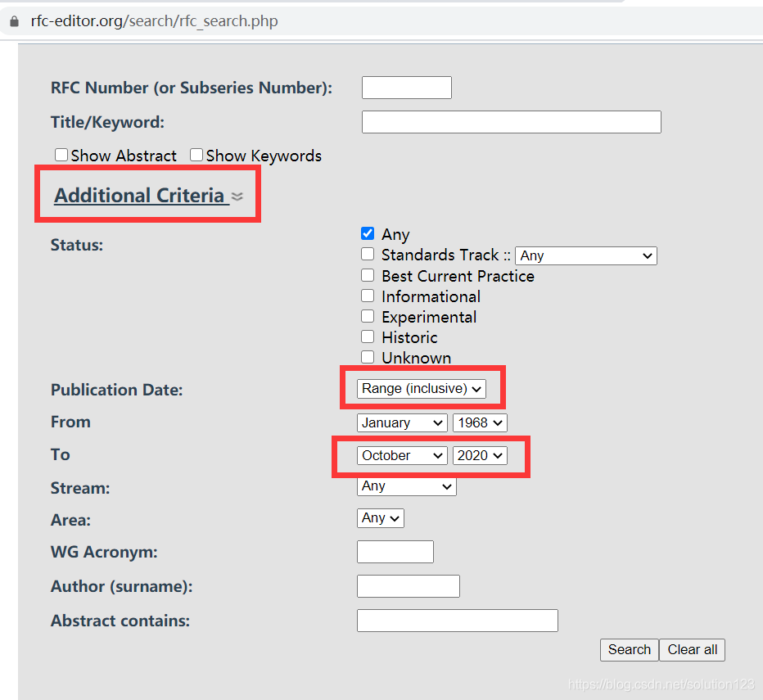Open the To year dropdown showing 2020

click(480, 455)
